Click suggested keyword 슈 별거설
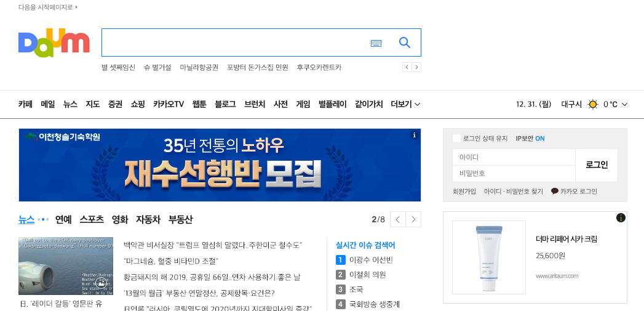 tap(157, 68)
